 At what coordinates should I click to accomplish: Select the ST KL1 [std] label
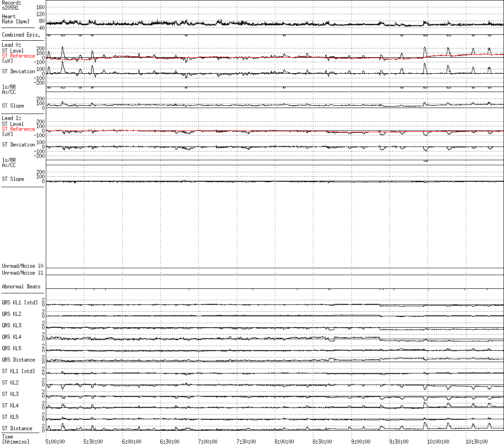coord(18,371)
